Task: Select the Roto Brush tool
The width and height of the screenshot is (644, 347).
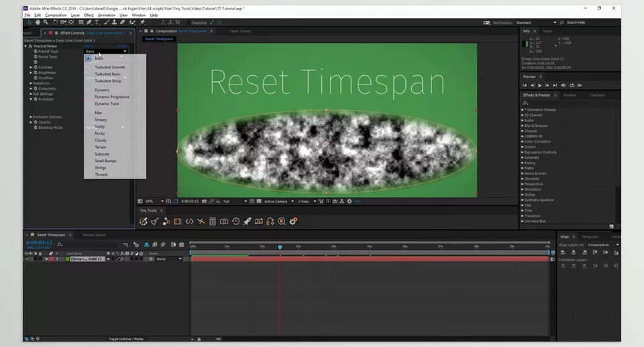Action: coord(132,22)
